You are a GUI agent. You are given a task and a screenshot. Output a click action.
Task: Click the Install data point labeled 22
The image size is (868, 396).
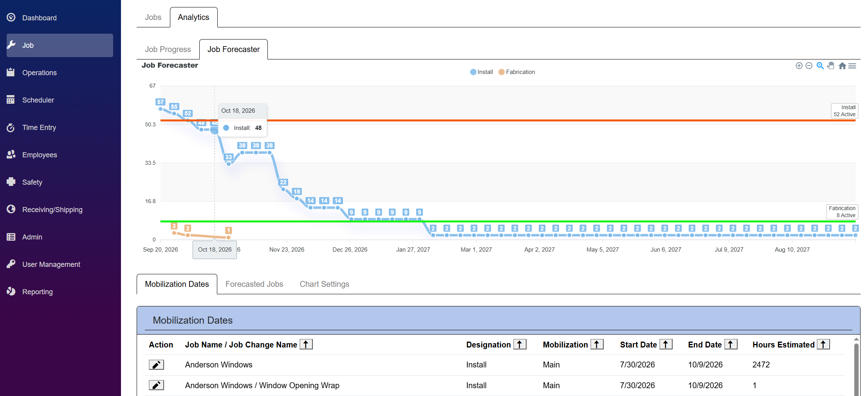[283, 189]
